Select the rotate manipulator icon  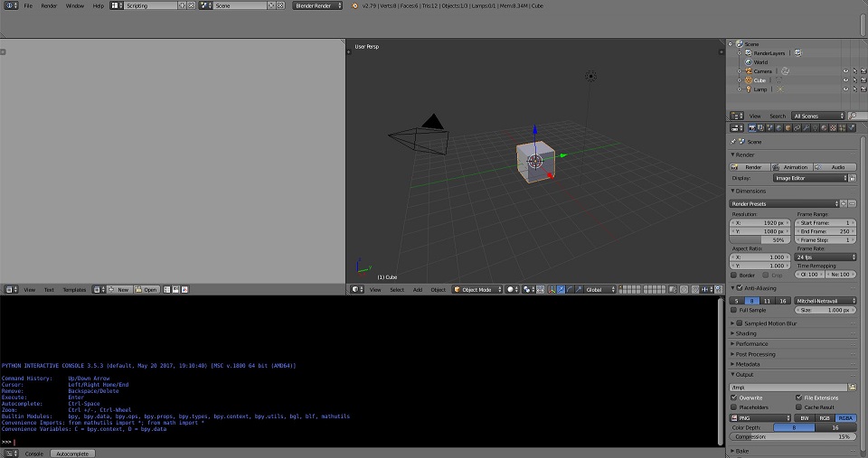tap(570, 289)
